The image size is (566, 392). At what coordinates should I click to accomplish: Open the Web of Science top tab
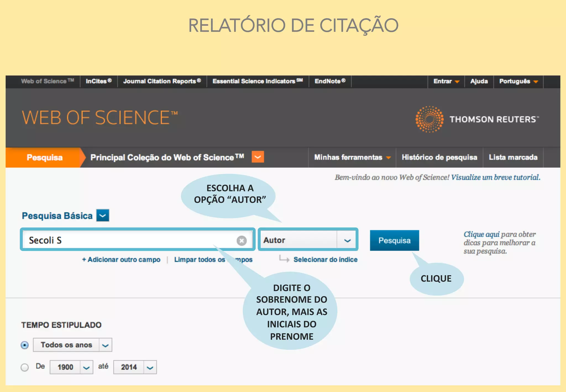(x=48, y=81)
